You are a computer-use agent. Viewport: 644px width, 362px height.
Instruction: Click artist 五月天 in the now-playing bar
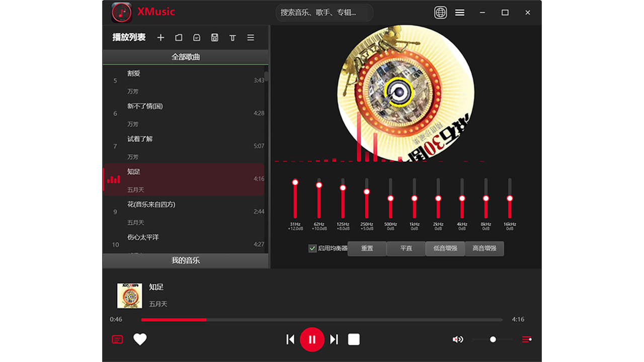158,304
